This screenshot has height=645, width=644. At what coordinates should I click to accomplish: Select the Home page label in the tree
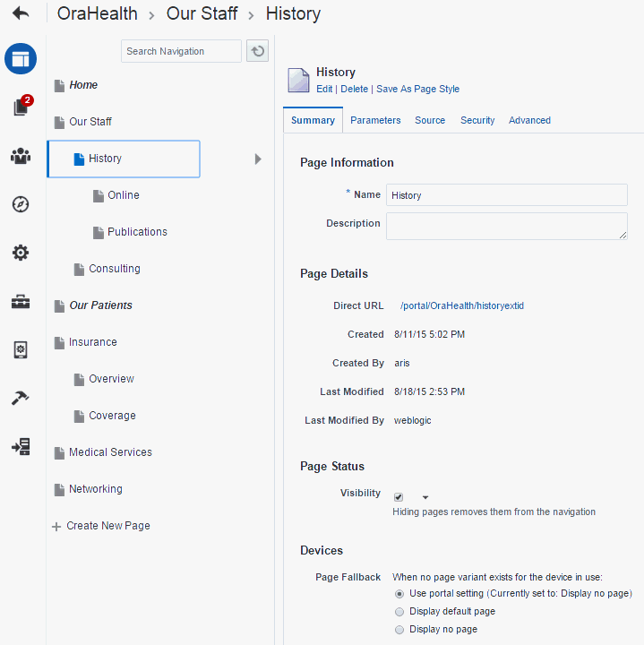pyautogui.click(x=83, y=85)
